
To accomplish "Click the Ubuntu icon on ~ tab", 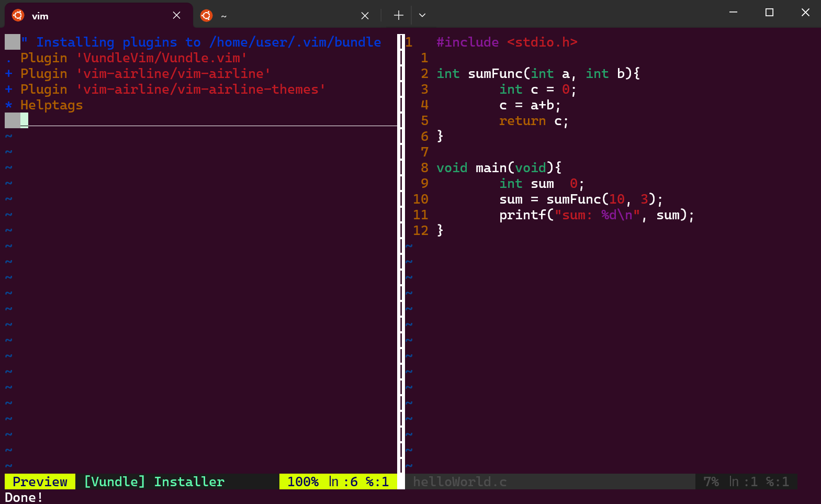I will [x=206, y=15].
